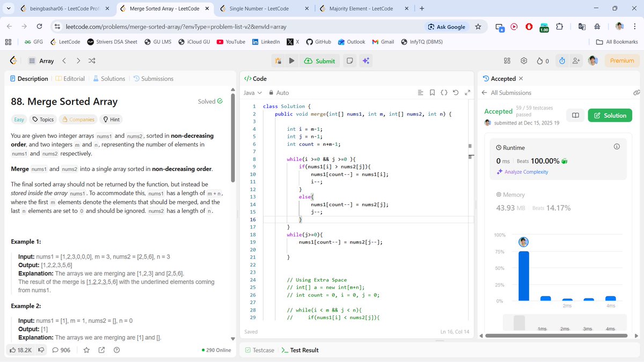Open the AI sparkle assistant icon

point(365,61)
